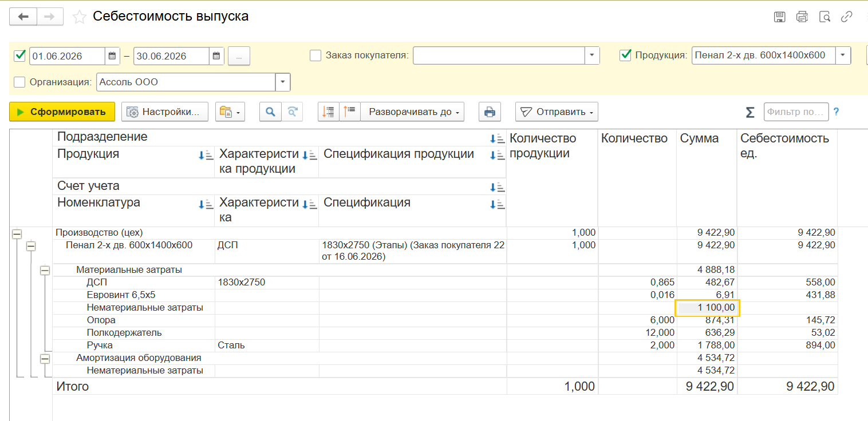Click the Сталь characteristic cell

[267, 345]
